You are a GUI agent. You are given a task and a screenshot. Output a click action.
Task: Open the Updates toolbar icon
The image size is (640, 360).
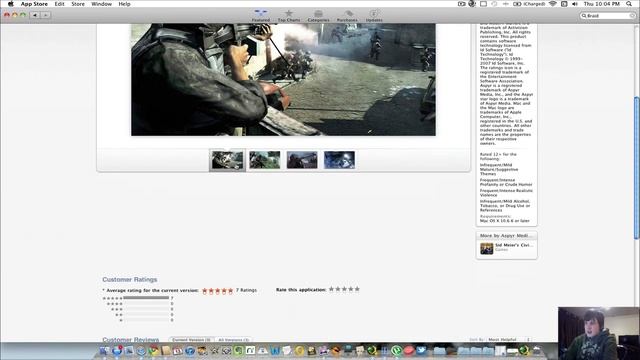[x=374, y=16]
